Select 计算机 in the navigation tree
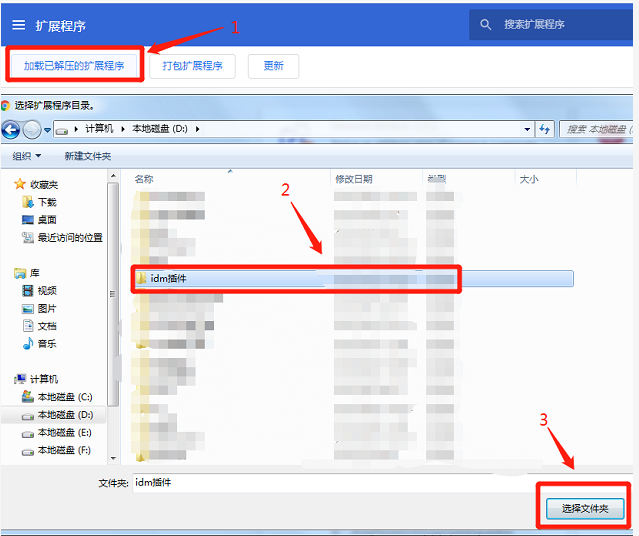The image size is (639, 536). [x=44, y=379]
